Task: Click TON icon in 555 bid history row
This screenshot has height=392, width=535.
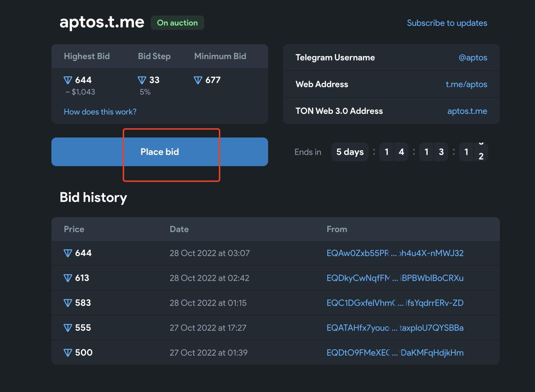Action: click(x=68, y=328)
